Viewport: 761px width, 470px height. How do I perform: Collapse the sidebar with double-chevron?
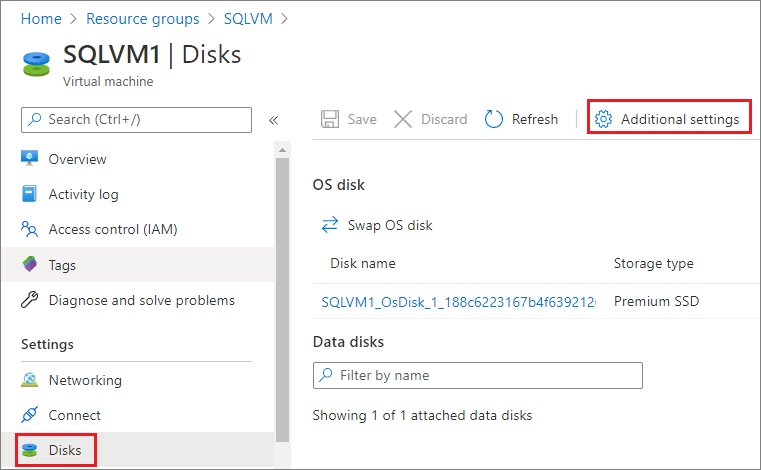click(x=273, y=120)
